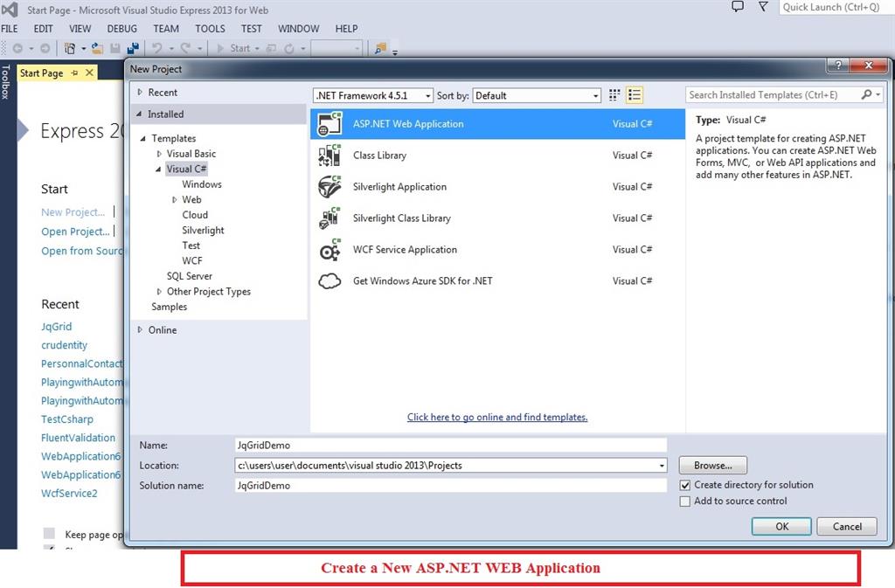Viewport: 895px width, 588px height.
Task: Click the notifications filter flag icon
Action: 763,7
